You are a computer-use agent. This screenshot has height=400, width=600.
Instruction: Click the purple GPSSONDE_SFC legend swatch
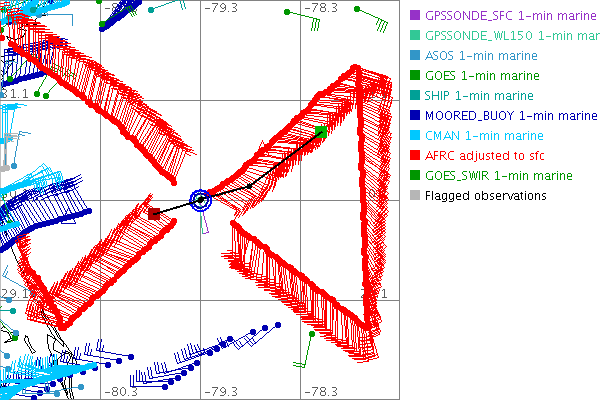416,16
